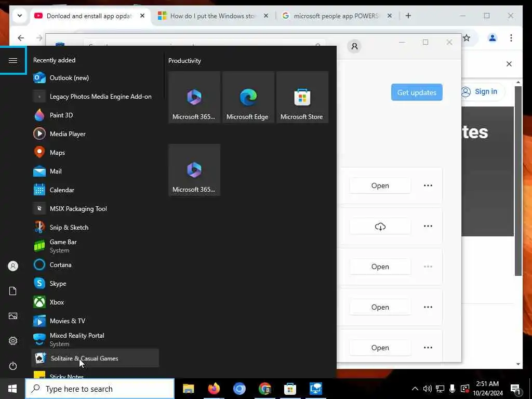The image size is (532, 399).
Task: Open Settings gear in Start sidebar
Action: pyautogui.click(x=13, y=341)
